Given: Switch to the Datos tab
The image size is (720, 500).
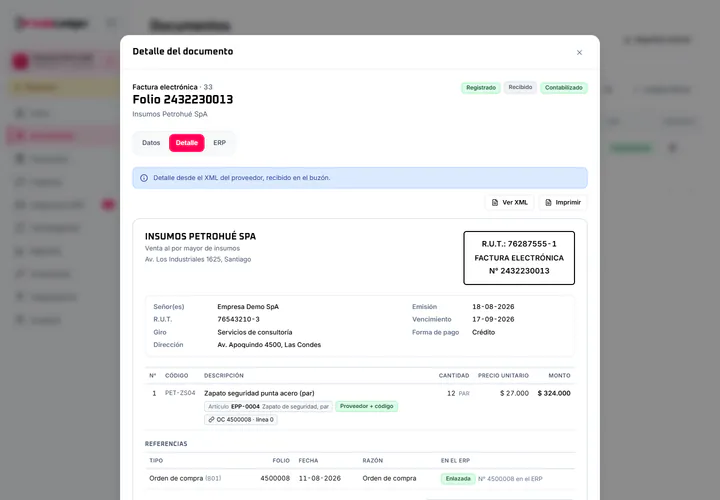Looking at the screenshot, I should pos(151,143).
